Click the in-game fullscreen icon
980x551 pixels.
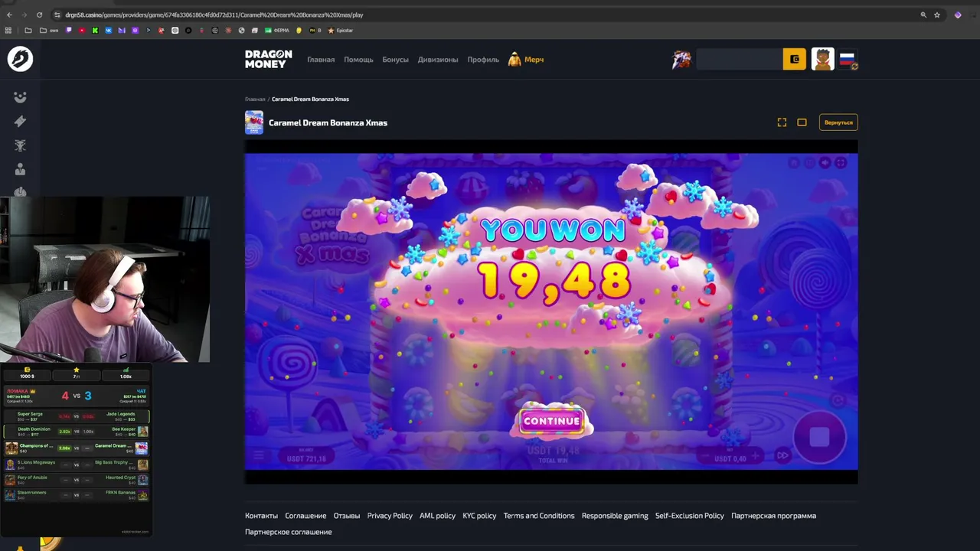(x=841, y=162)
